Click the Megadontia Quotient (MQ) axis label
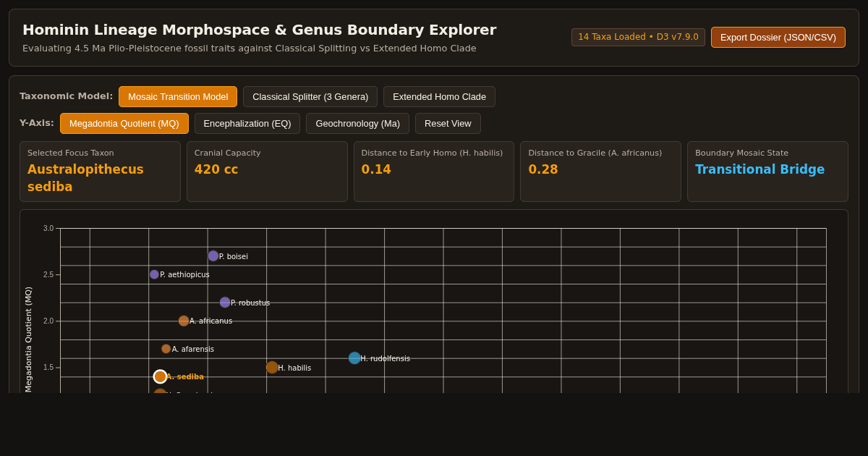 point(28,339)
